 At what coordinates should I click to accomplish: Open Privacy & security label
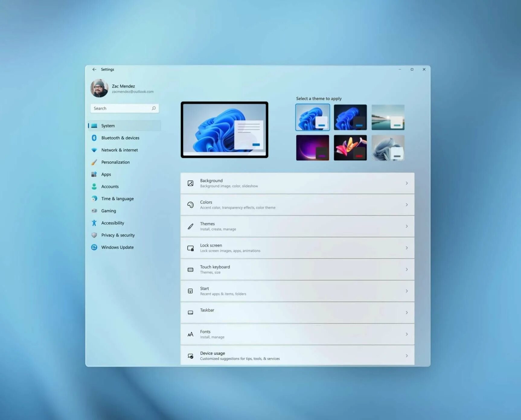118,235
